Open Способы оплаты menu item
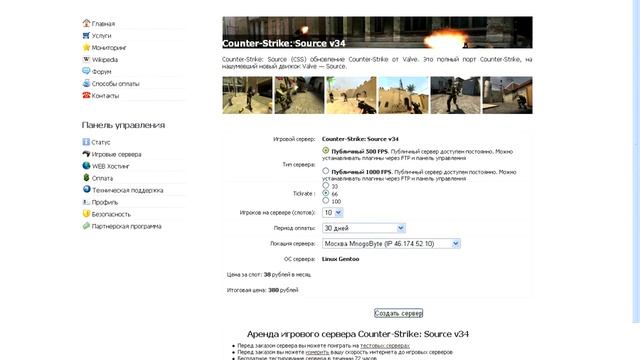The height and width of the screenshot is (360, 640). [x=116, y=84]
